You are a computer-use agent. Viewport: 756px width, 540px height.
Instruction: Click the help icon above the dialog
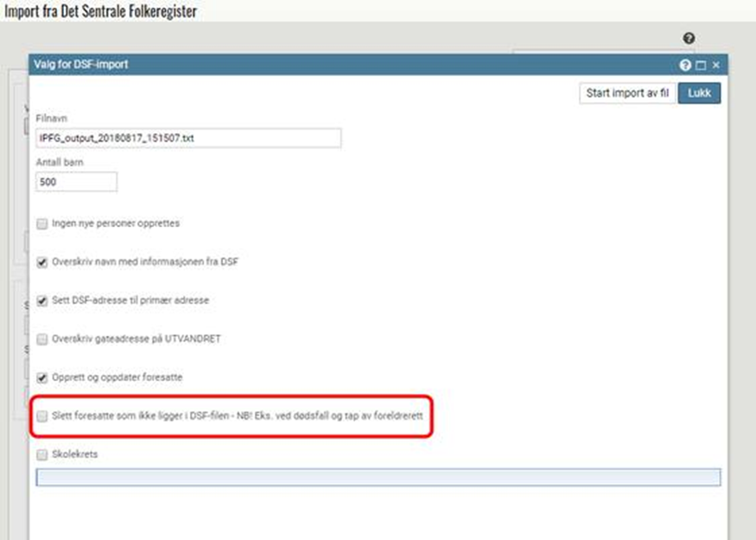point(689,39)
